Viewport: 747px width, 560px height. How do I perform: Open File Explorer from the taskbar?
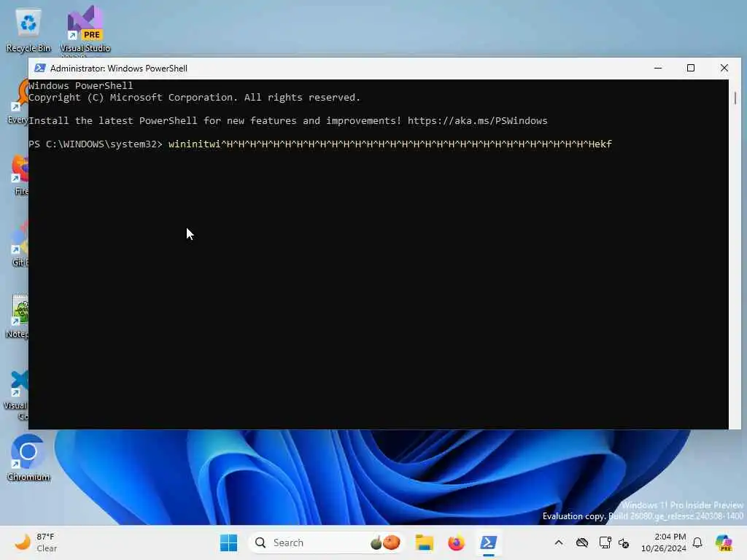(424, 542)
